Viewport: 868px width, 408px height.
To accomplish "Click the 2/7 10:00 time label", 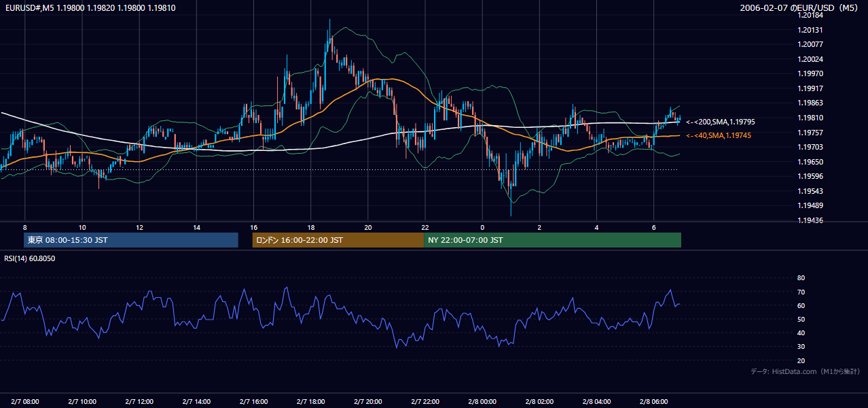I will click(x=82, y=401).
